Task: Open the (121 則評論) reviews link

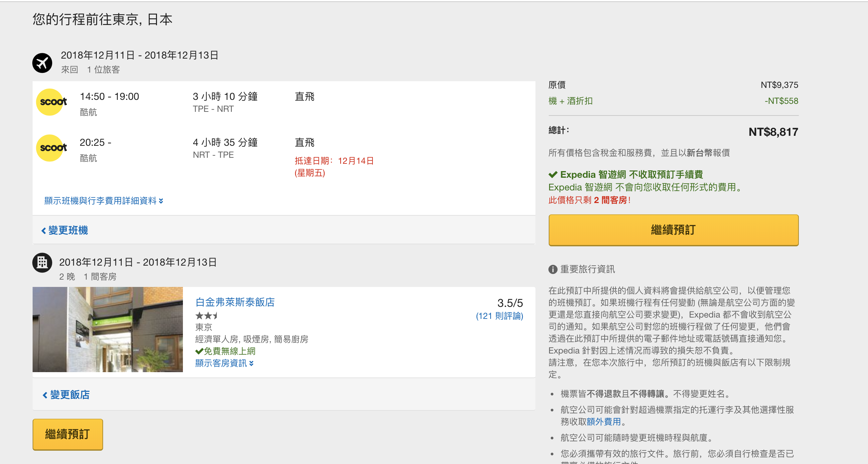Action: [x=500, y=316]
